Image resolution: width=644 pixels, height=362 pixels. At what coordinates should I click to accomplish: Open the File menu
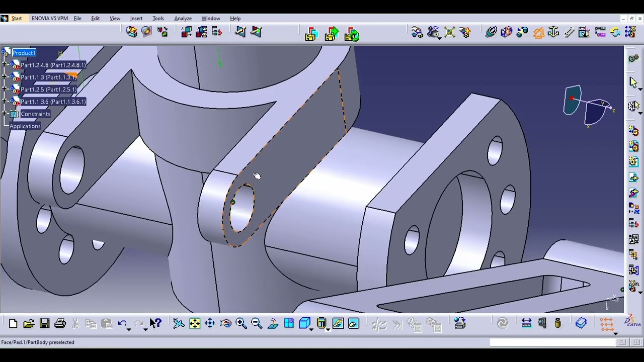coord(77,19)
